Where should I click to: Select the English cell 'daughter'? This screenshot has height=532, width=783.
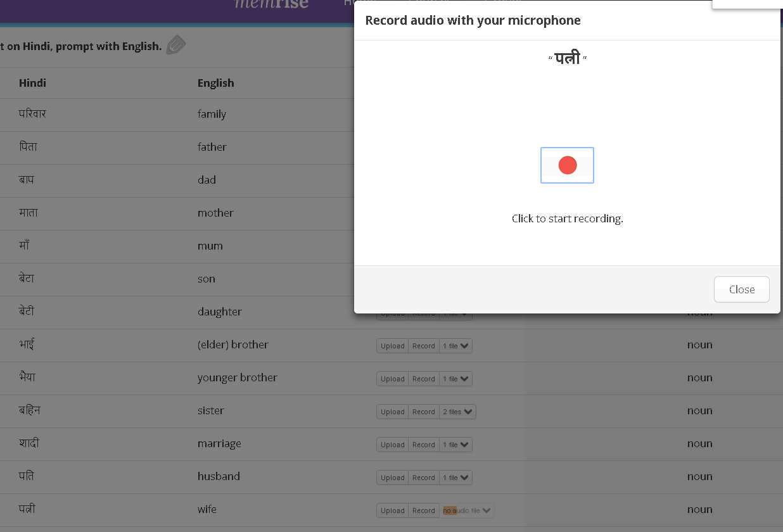click(x=220, y=312)
